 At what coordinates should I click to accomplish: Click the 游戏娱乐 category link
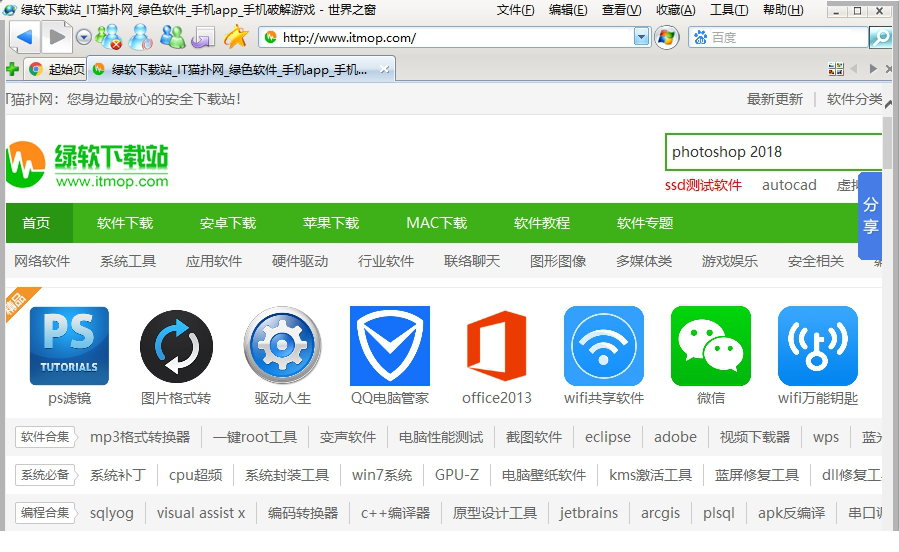point(730,261)
